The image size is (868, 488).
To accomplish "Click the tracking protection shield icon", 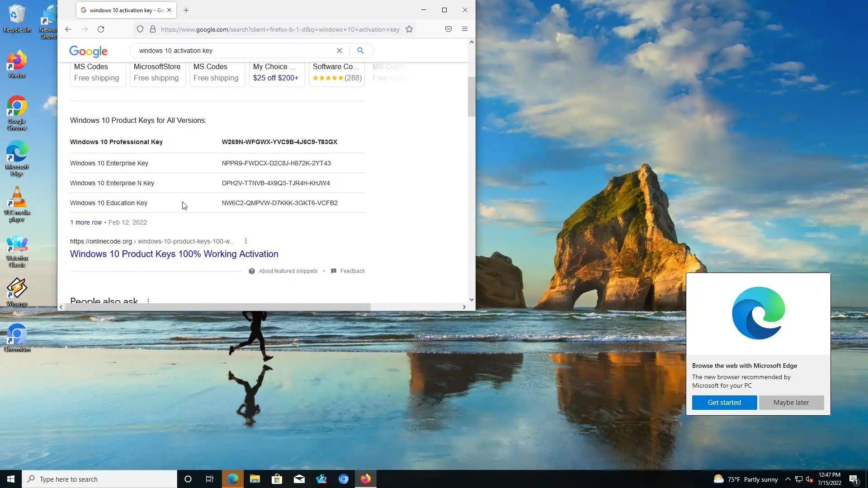I will point(140,29).
